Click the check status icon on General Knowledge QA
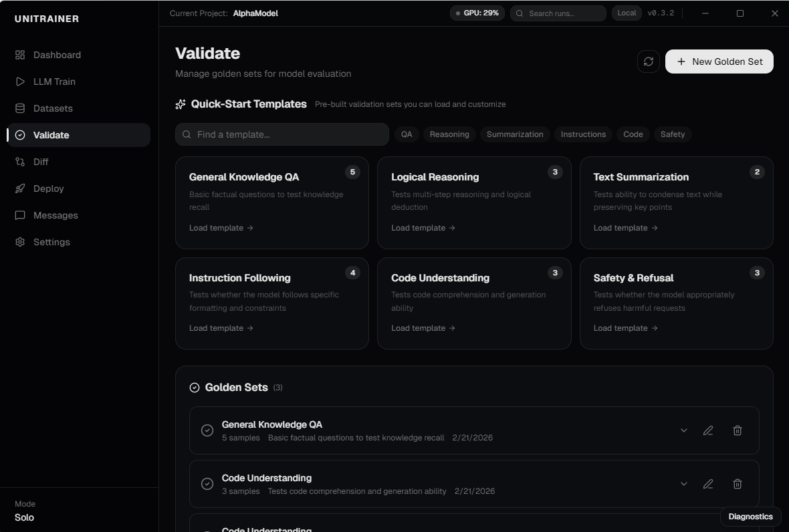The image size is (789, 532). tap(207, 430)
